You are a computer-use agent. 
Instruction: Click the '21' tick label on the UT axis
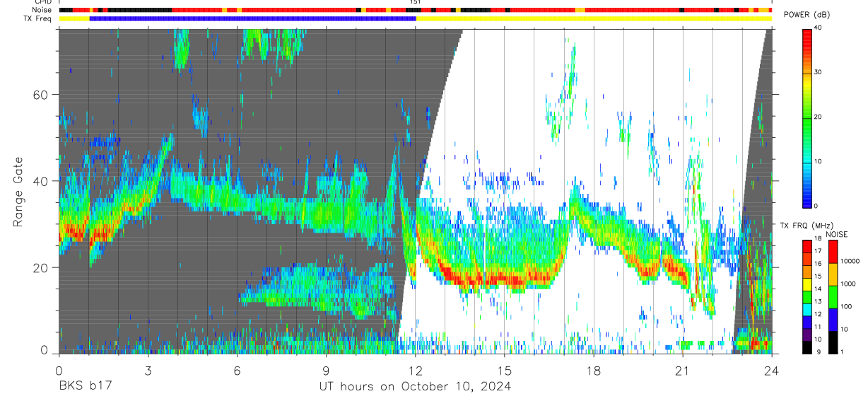coord(682,371)
